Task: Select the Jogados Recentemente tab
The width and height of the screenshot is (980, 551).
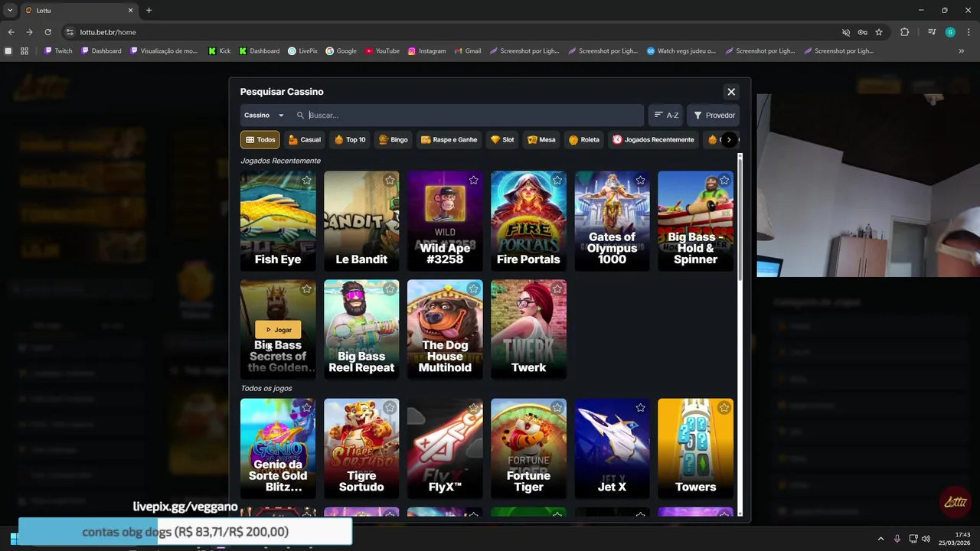Action: coord(653,140)
